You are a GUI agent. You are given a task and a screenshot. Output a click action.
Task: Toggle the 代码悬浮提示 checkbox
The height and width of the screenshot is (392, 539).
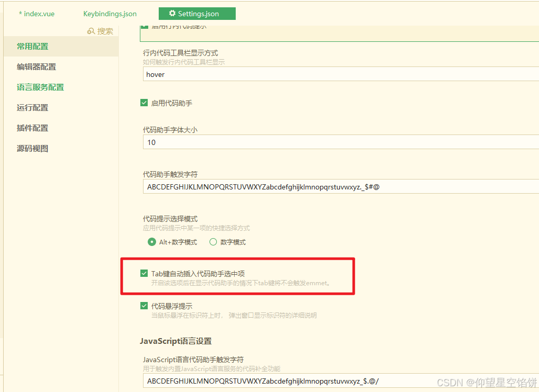pyautogui.click(x=144, y=306)
